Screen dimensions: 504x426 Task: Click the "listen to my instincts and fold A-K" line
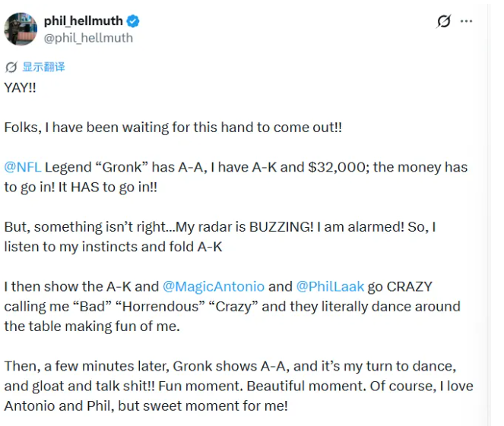114,246
